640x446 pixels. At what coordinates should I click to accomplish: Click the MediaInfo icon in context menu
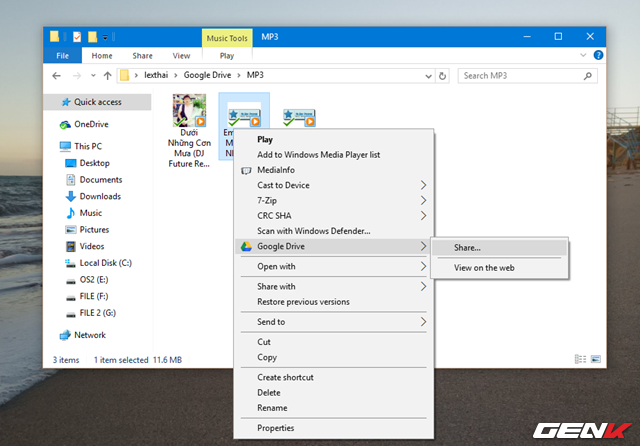(246, 170)
